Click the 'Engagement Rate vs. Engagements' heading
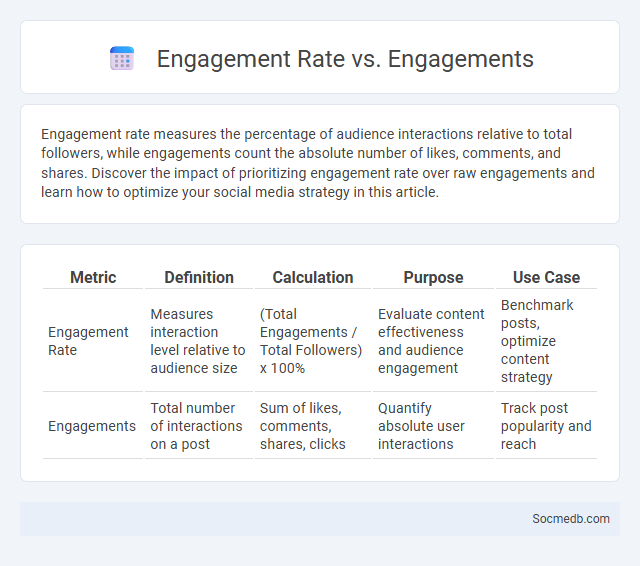 coord(345,59)
